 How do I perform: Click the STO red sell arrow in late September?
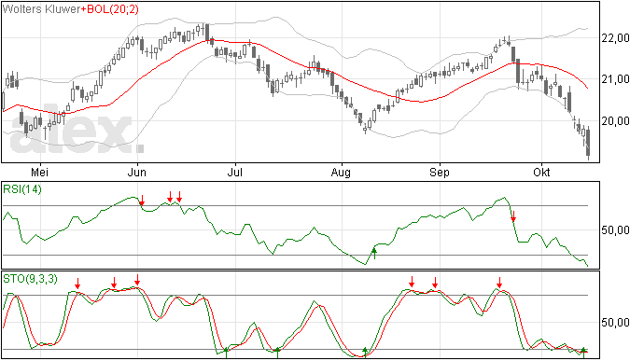pyautogui.click(x=499, y=283)
